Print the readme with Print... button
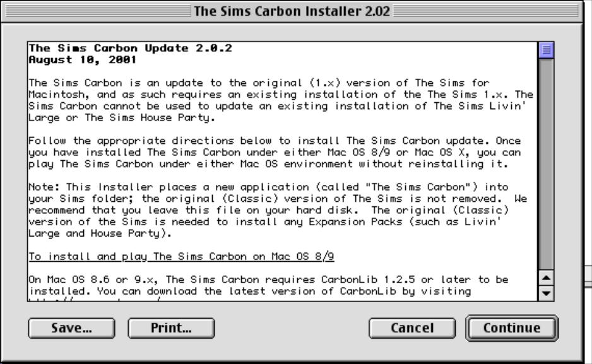The image size is (592, 364). (170, 328)
